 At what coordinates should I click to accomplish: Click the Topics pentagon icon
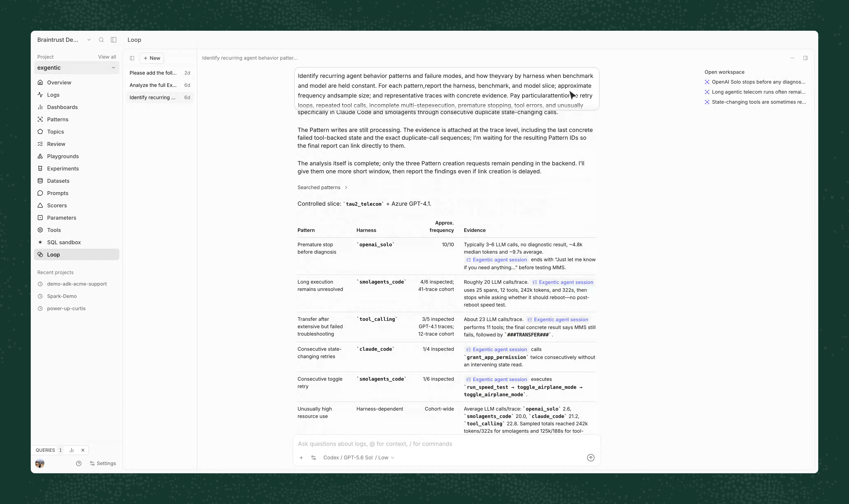40,132
